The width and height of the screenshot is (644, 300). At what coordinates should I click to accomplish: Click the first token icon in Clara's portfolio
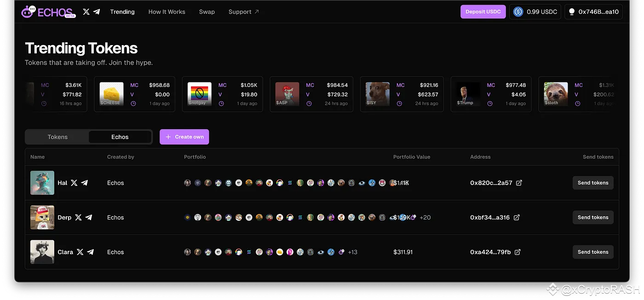(187, 252)
